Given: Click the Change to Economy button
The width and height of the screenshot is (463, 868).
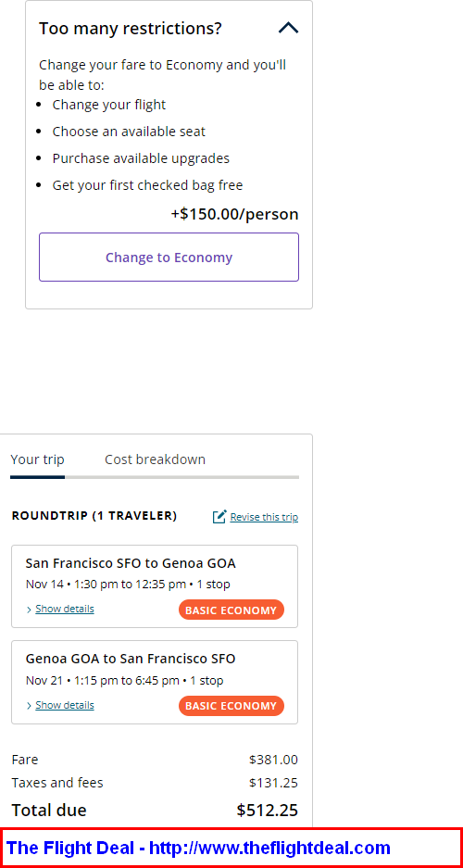Looking at the screenshot, I should [169, 257].
